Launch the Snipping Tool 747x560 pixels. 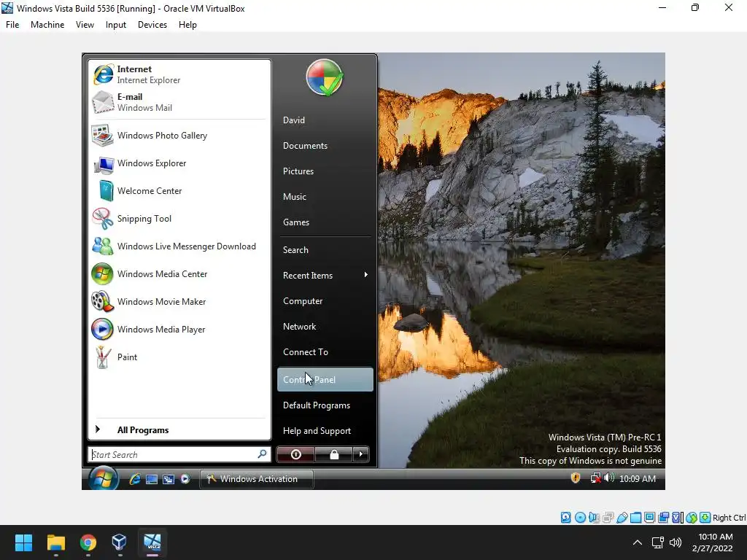click(179, 219)
